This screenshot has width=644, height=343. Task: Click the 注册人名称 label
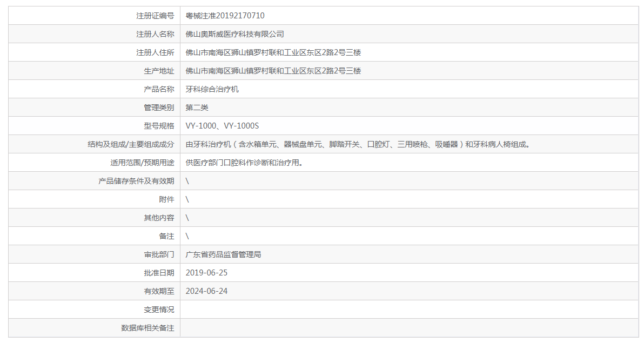pos(155,34)
